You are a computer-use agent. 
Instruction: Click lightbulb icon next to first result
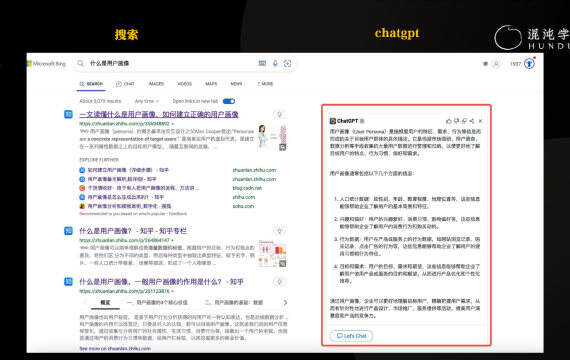coord(279,115)
